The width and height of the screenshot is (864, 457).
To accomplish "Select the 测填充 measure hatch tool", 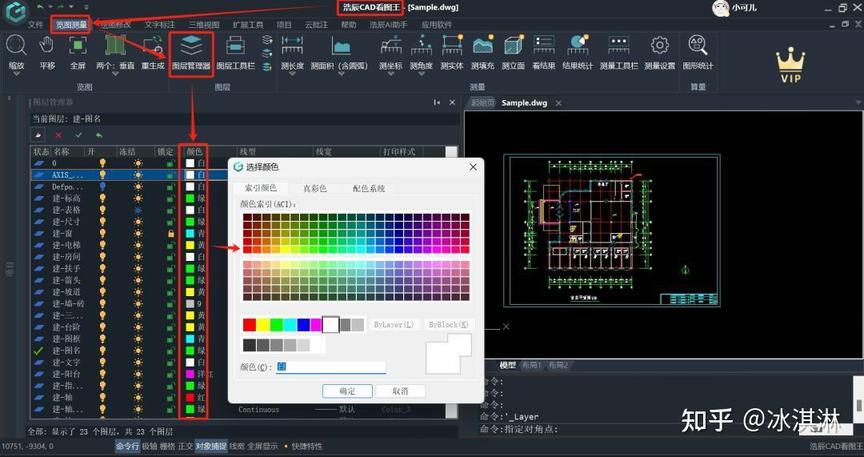I will pyautogui.click(x=483, y=45).
